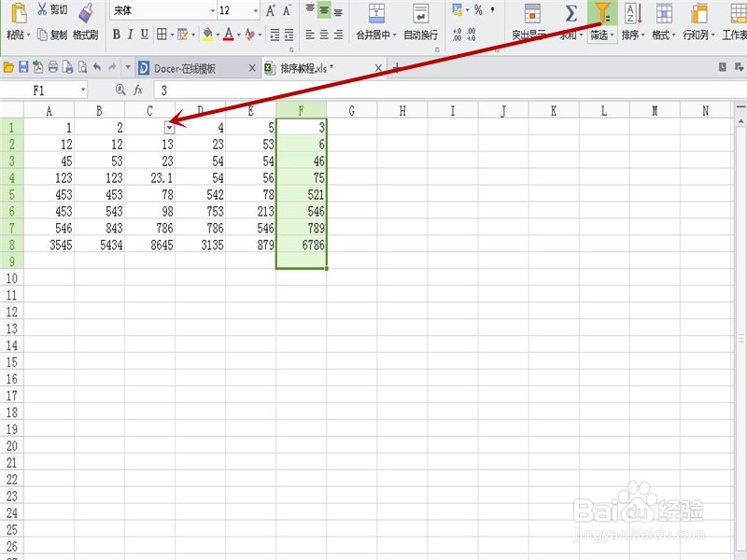The width and height of the screenshot is (747, 560).
Task: Click the cell borders icon
Action: pos(162,35)
